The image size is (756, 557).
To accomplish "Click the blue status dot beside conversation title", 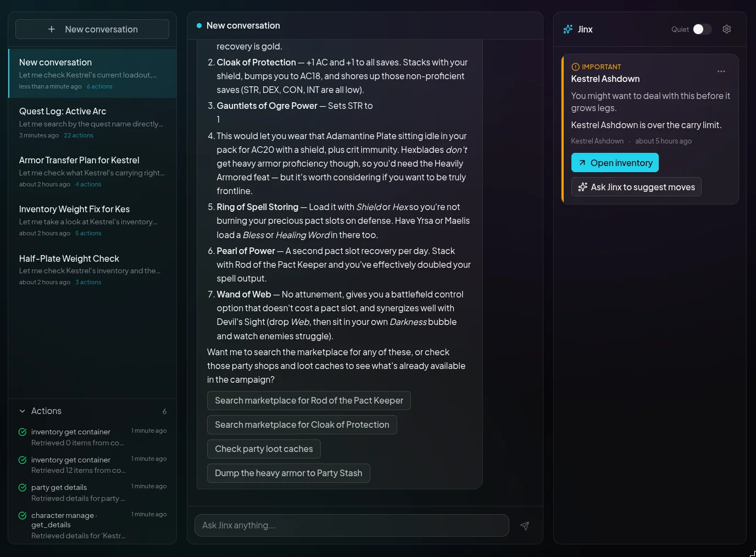I will (199, 26).
